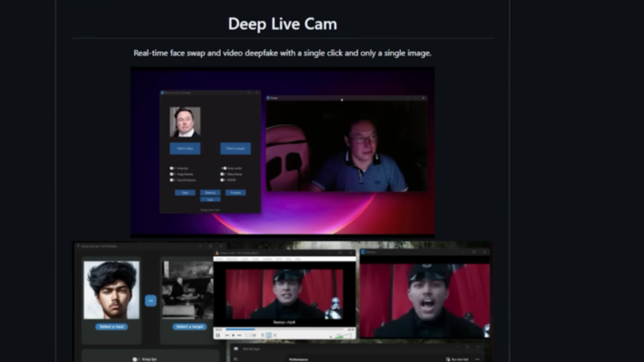Turn off the Keep audio switch
The width and height of the screenshot is (644, 362).
[224, 168]
